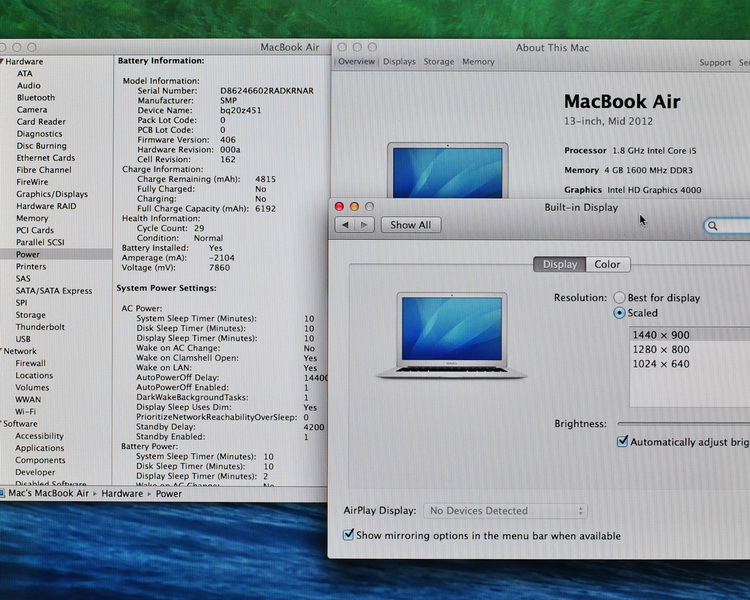Select Audio in hardware list
This screenshot has height=600, width=750.
[29, 86]
